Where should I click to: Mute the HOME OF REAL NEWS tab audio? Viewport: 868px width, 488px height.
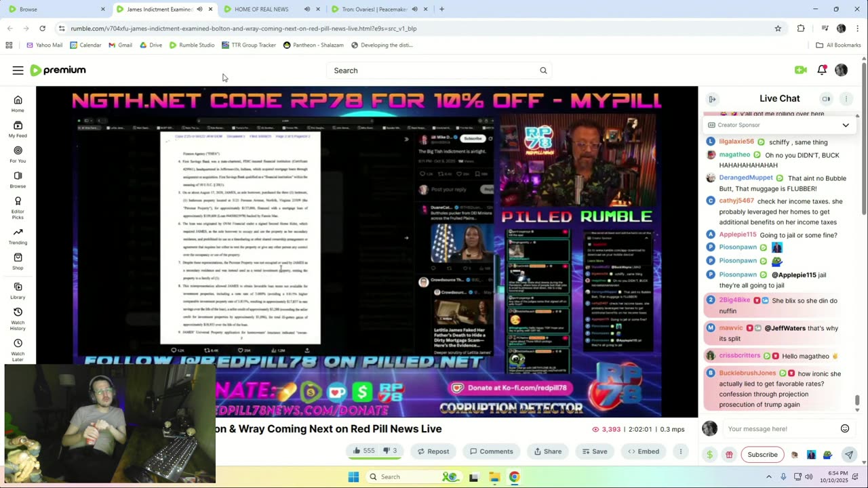tap(307, 9)
